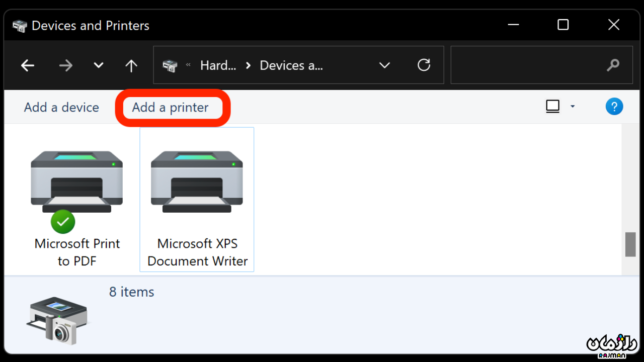The image size is (644, 362).
Task: Click the 'Hard...' breadcrumb segment
Action: 218,65
